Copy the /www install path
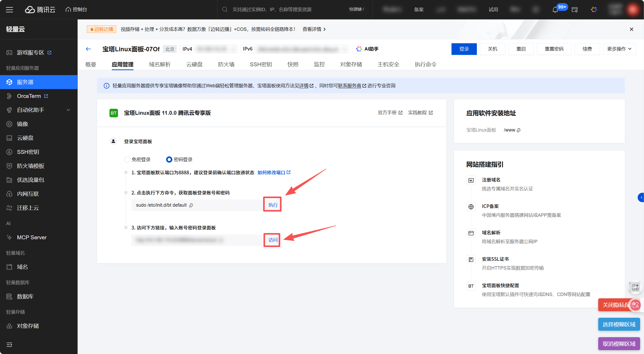644x354 pixels. (x=519, y=130)
